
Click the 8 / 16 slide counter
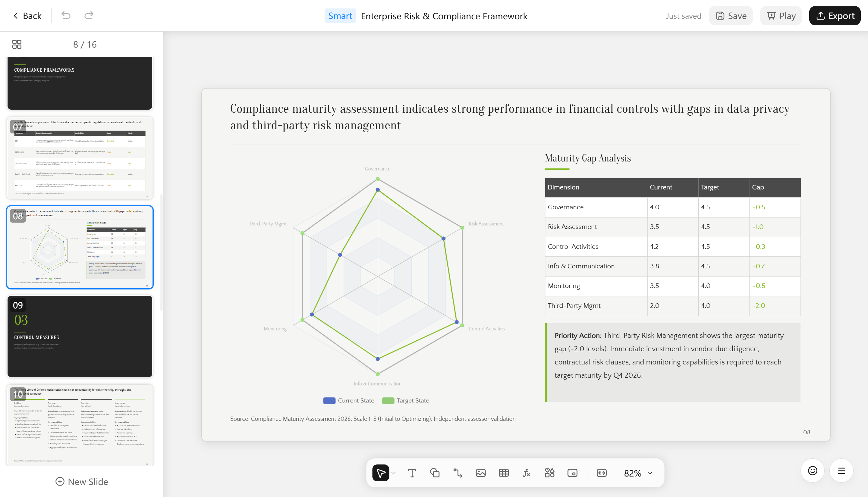coord(85,44)
